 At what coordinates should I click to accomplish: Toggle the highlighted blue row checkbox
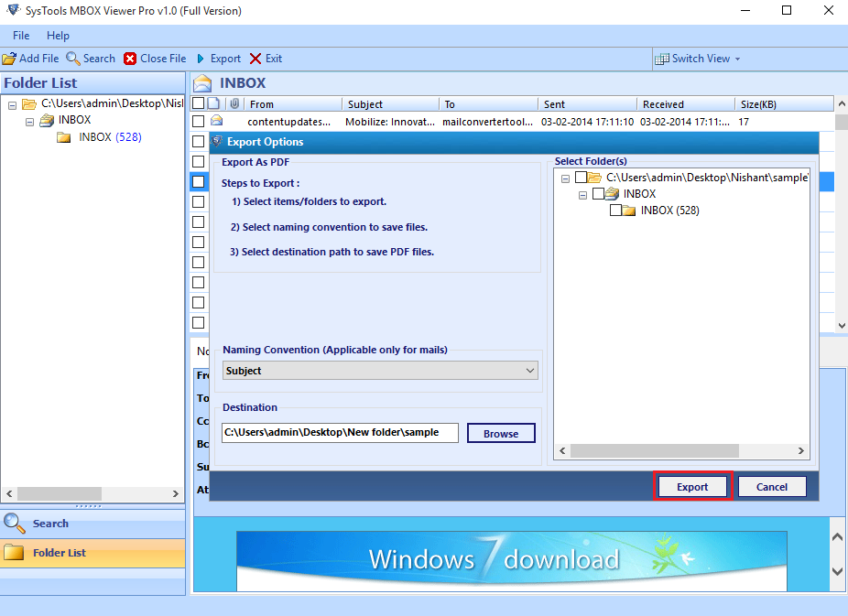point(199,181)
